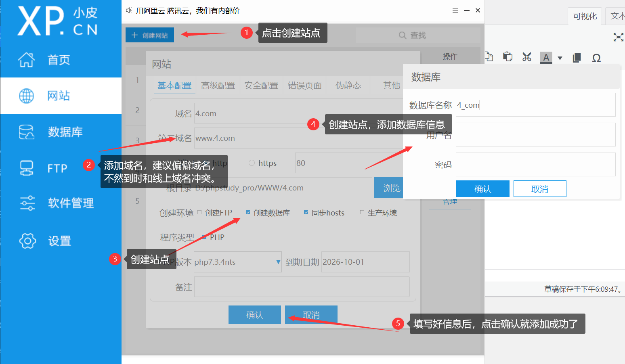Click the text color A icon in editor
Screen dimensions: 625x364
(x=546, y=57)
